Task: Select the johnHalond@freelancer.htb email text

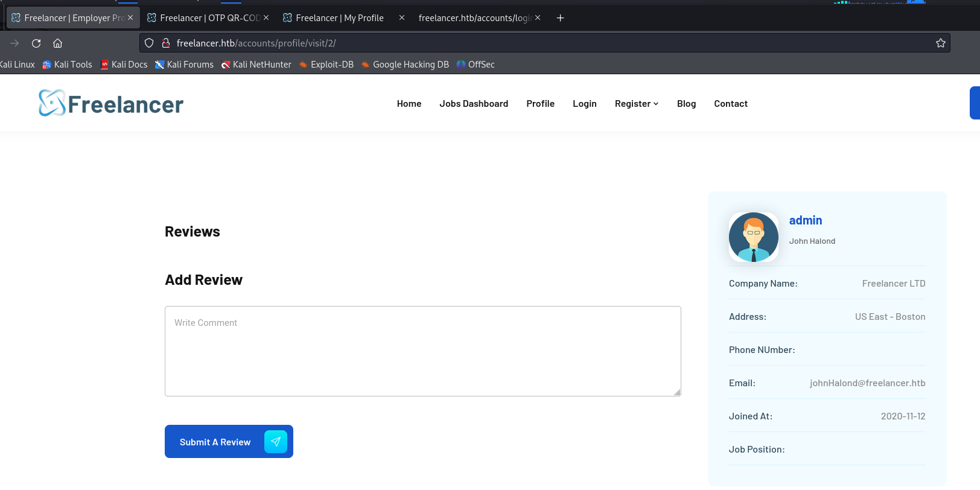Action: tap(867, 383)
